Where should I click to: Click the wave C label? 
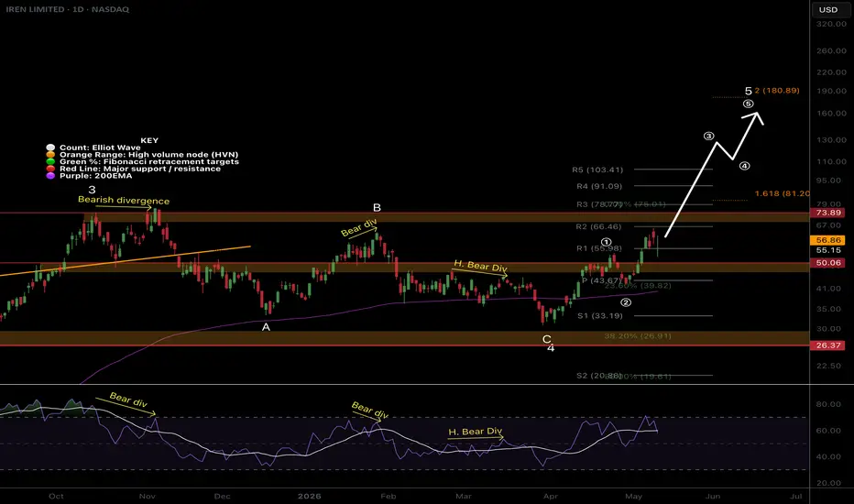tap(546, 339)
